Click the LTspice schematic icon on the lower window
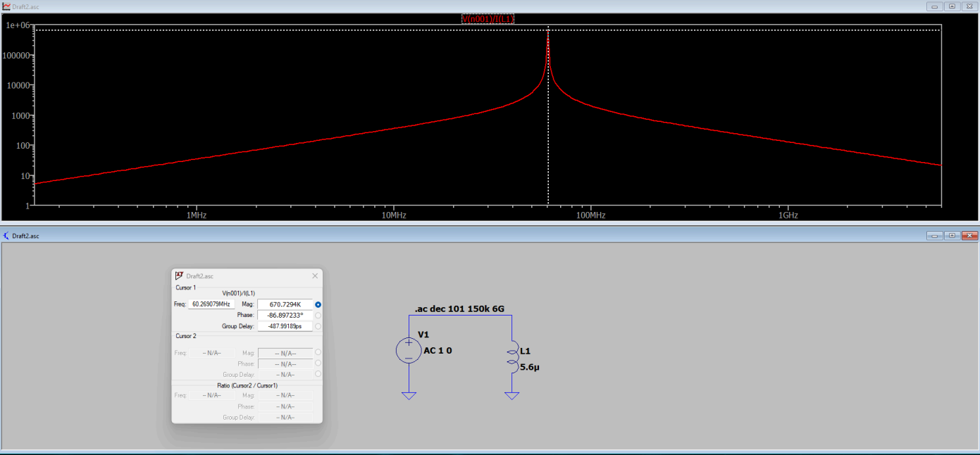This screenshot has height=455, width=980. [x=5, y=235]
